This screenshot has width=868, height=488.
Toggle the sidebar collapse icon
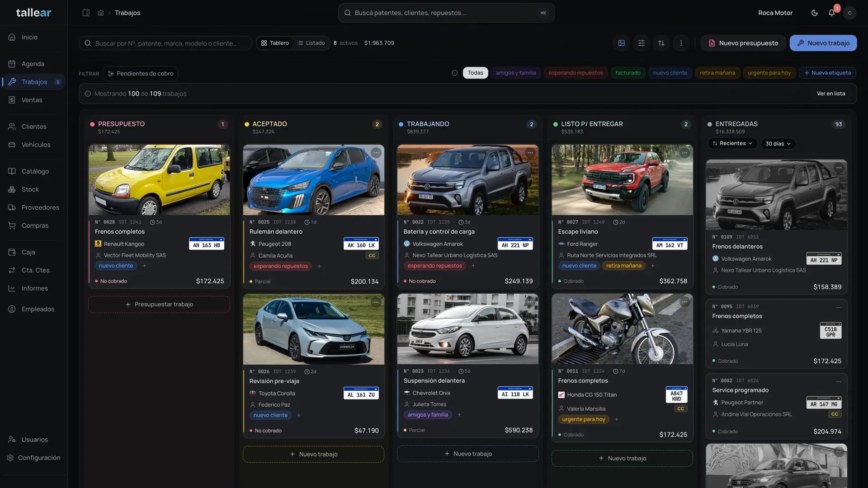86,13
